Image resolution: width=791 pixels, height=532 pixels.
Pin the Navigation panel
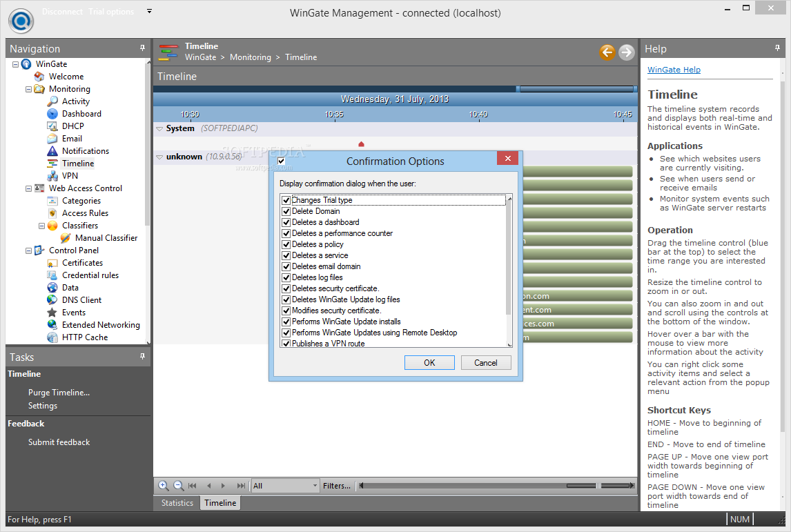point(142,48)
